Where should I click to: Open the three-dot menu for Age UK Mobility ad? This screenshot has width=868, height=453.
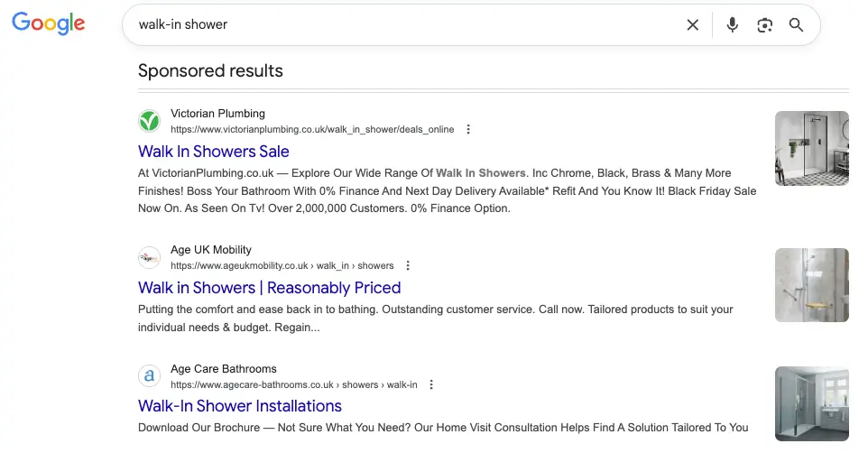tap(408, 266)
